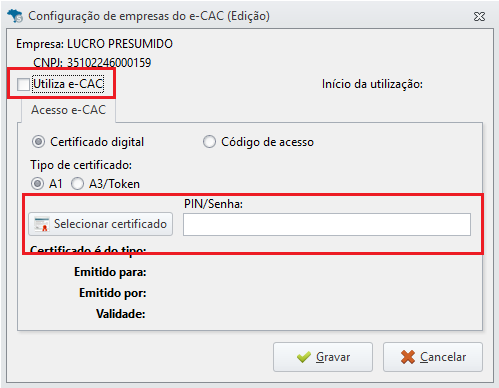This screenshot has height=388, width=499.
Task: Click the red X icon on Cancelar
Action: [x=408, y=357]
